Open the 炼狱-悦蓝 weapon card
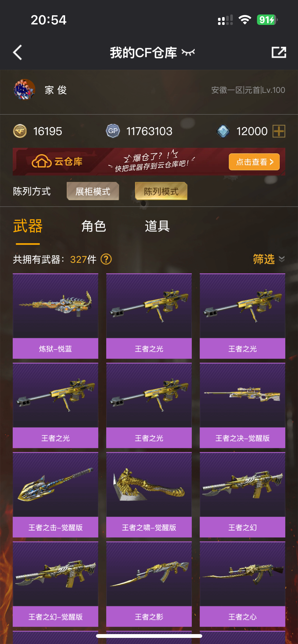 pos(56,316)
